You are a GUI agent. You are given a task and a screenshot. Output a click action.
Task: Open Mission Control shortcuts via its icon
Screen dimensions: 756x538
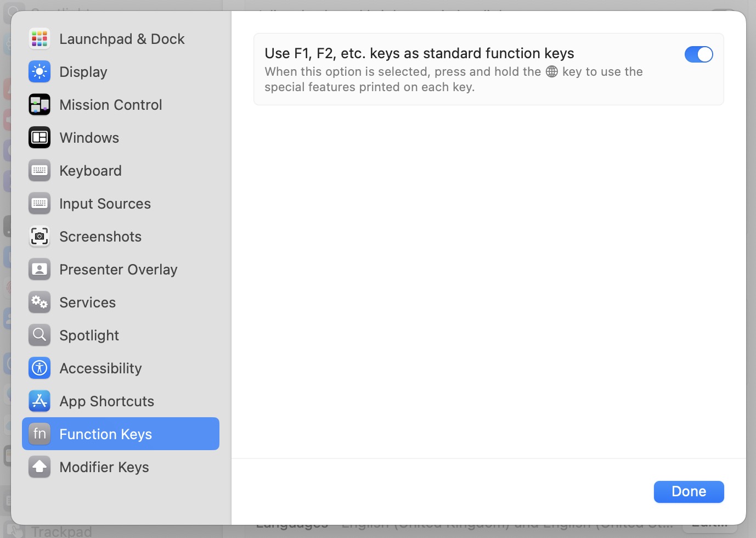click(x=39, y=104)
